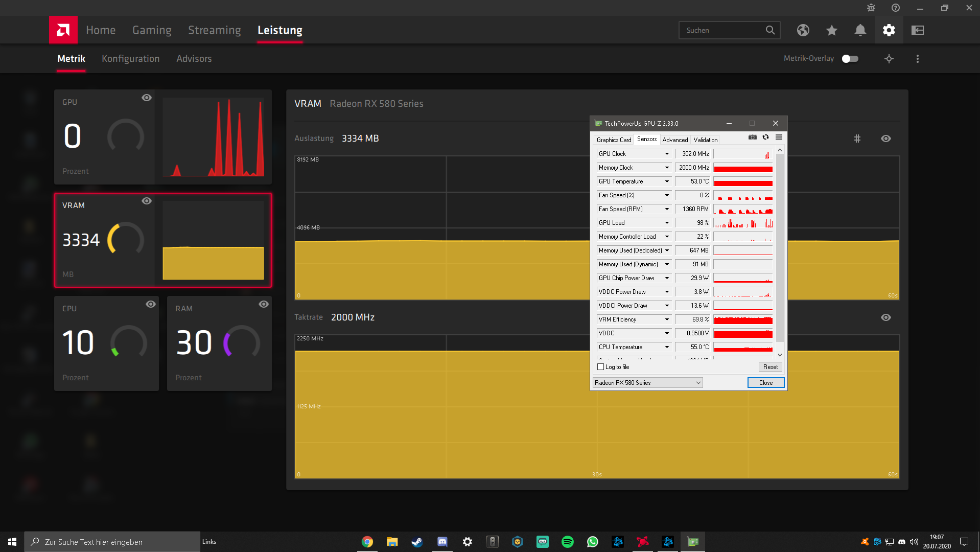Viewport: 980px width, 552px height.
Task: Open GPU Temperature sensor dropdown
Action: [667, 181]
